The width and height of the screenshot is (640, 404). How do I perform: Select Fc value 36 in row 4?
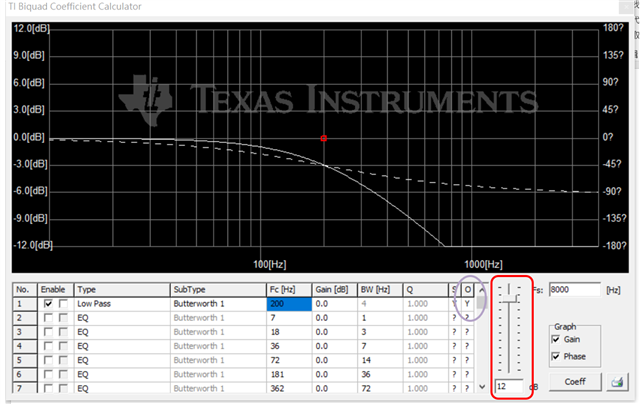pyautogui.click(x=289, y=346)
